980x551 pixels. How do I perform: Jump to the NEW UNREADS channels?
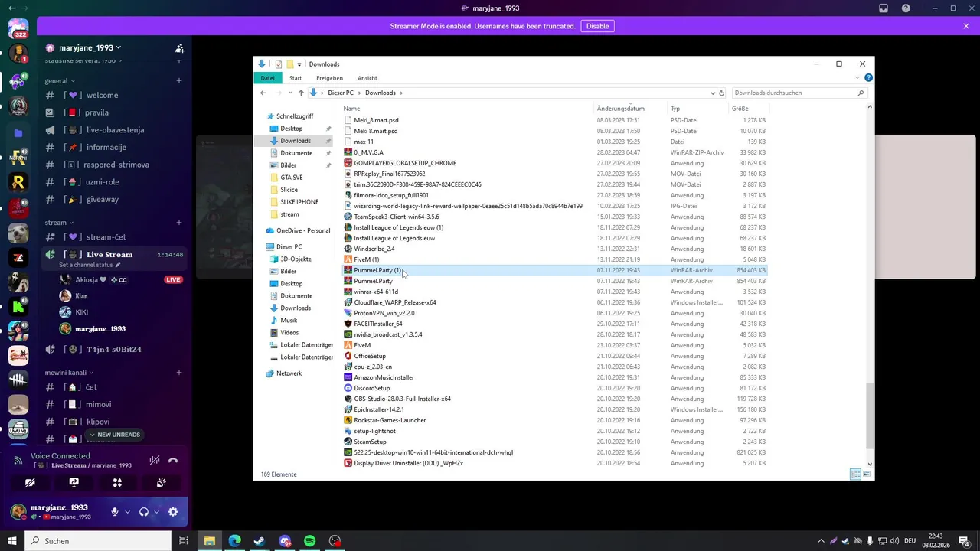pyautogui.click(x=114, y=435)
